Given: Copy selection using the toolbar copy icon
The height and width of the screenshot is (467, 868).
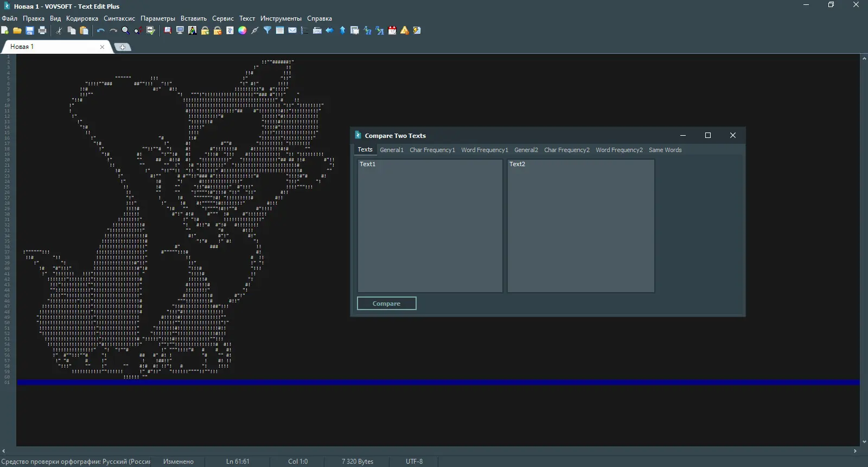Looking at the screenshot, I should pos(72,30).
